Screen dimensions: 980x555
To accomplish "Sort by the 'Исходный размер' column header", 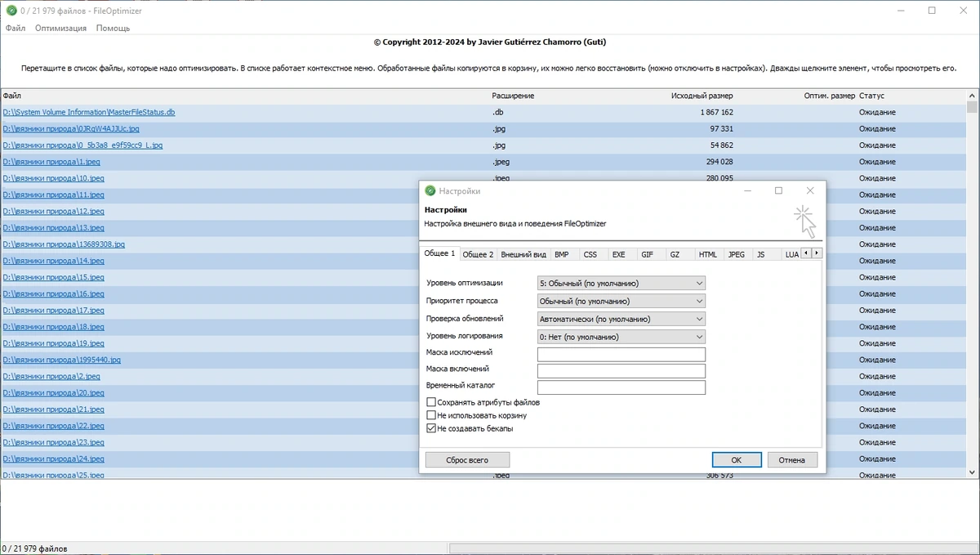I will point(702,96).
